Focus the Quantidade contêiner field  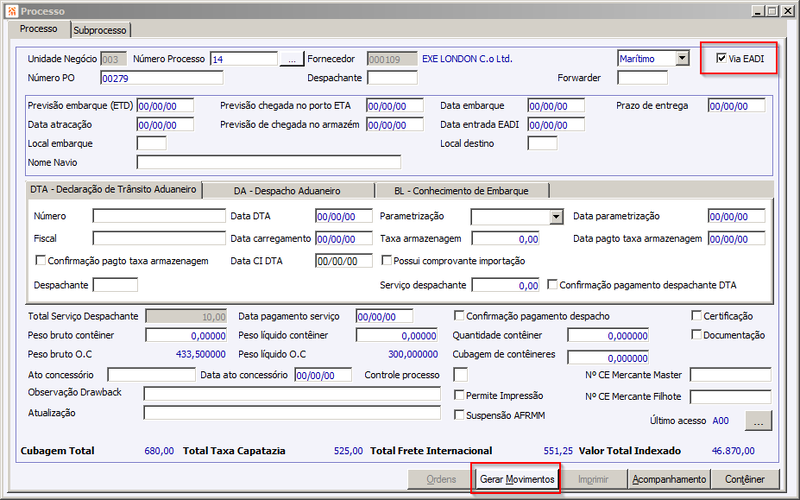608,335
